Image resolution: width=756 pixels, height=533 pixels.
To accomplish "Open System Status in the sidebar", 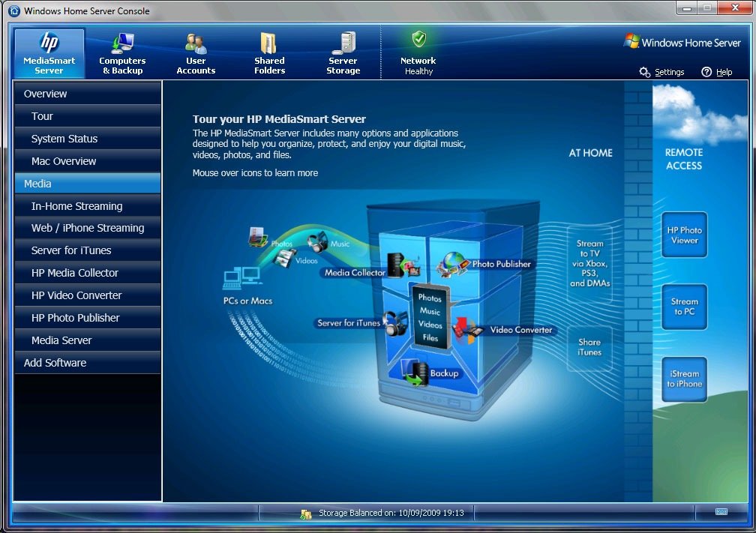I will [88, 139].
